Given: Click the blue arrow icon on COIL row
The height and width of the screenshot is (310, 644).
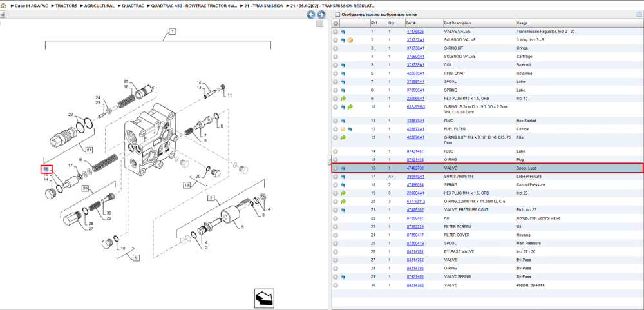Looking at the screenshot, I should pos(343,65).
